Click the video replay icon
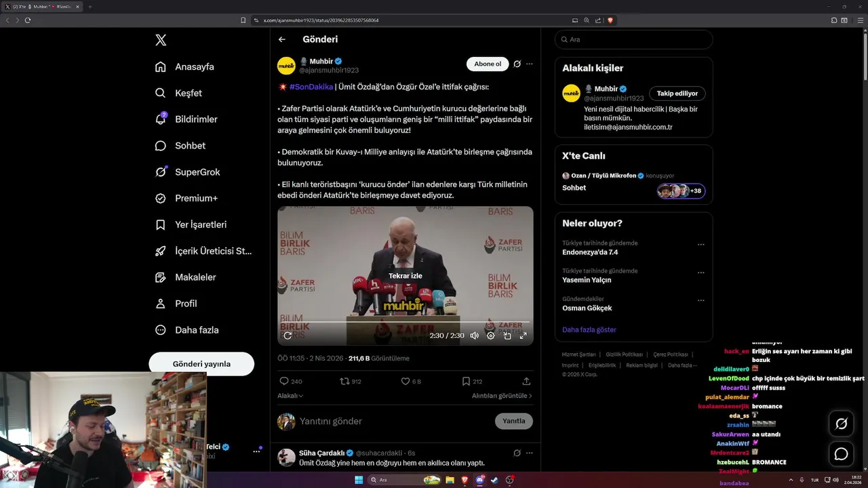Screen dimensions: 868x488 (288, 335)
